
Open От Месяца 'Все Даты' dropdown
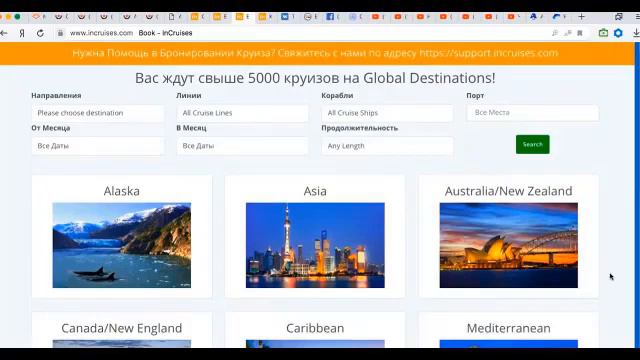(x=98, y=146)
